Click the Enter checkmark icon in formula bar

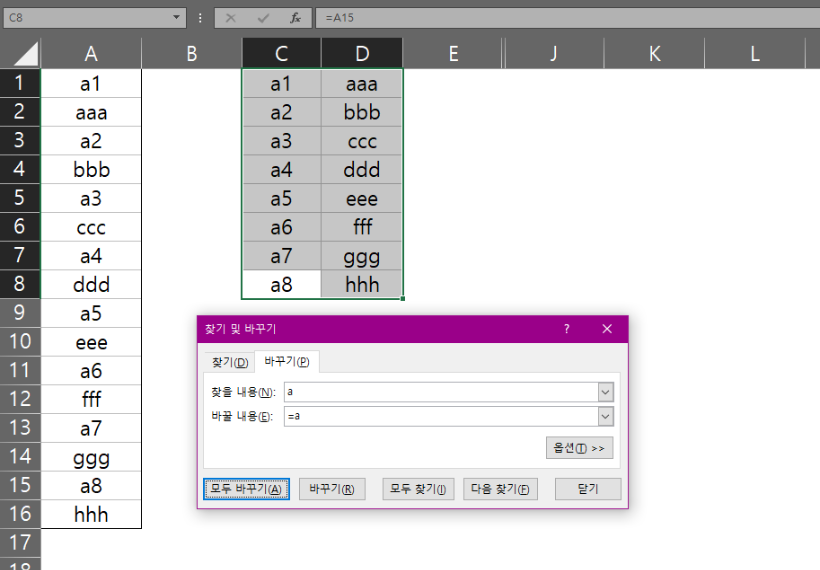coord(263,18)
